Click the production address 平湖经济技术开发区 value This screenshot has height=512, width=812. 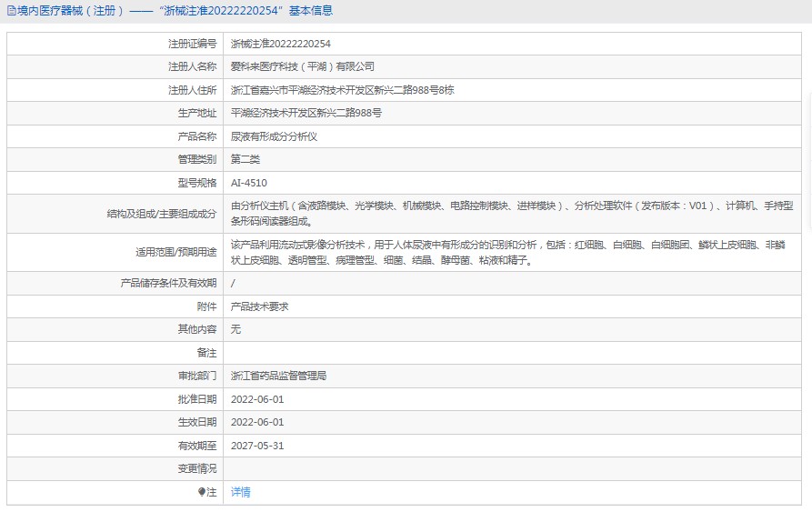[306, 113]
